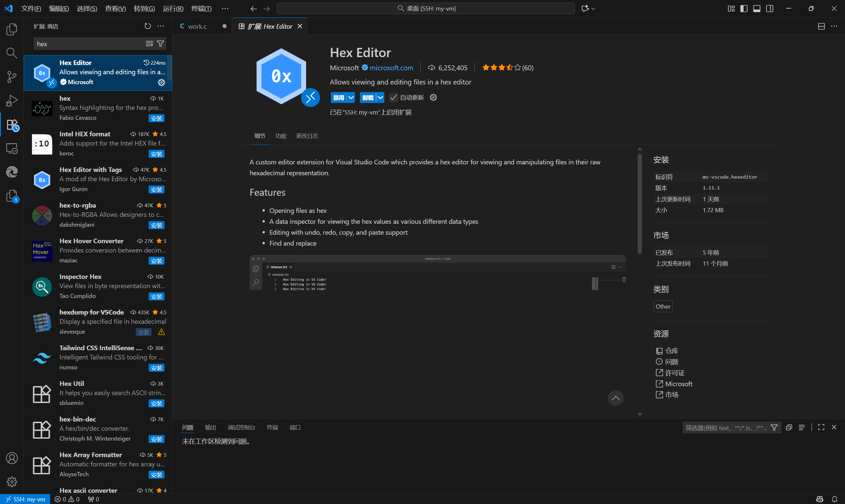This screenshot has height=504, width=845.
Task: Open the Explorer view in activity bar
Action: [x=12, y=30]
